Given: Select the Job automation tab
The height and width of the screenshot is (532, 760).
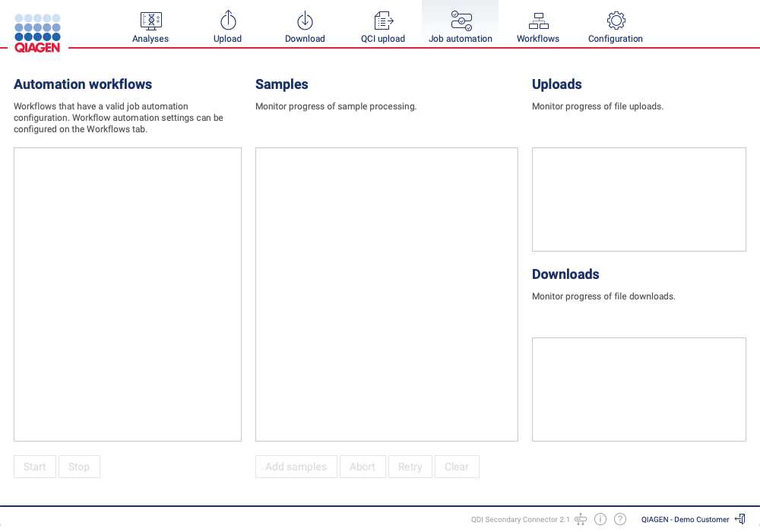Looking at the screenshot, I should pos(461,27).
